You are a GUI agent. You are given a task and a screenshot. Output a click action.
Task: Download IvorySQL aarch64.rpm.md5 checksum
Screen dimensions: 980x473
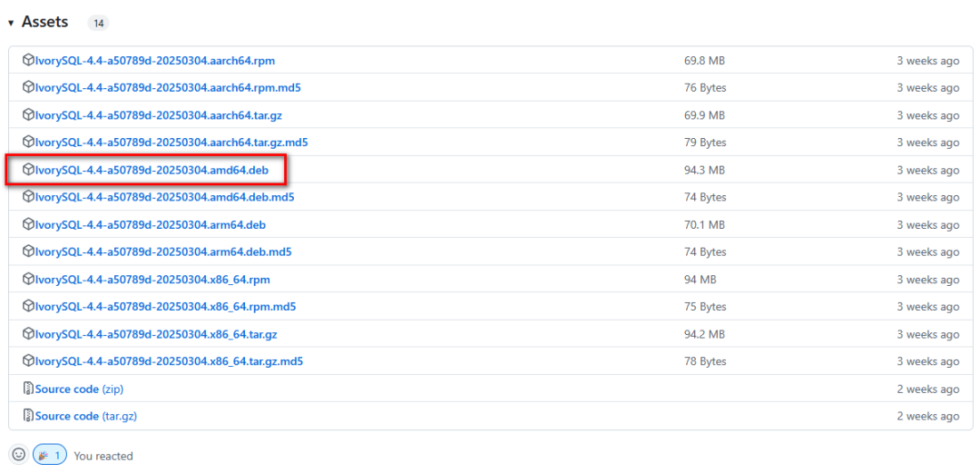coord(168,88)
